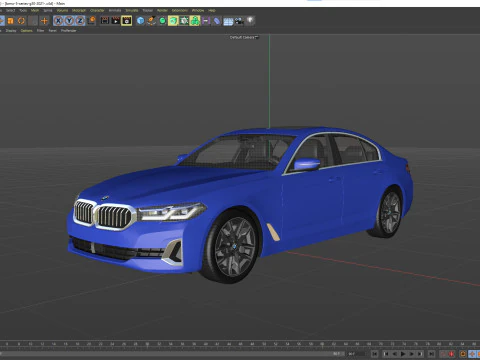Open the Animate menu
Screen dimensions: 480x360
point(115,10)
